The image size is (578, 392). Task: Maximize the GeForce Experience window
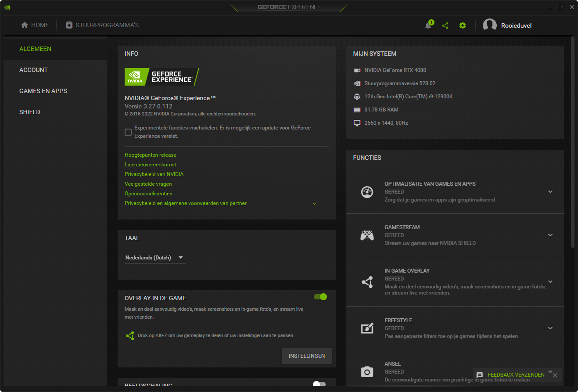pos(561,7)
